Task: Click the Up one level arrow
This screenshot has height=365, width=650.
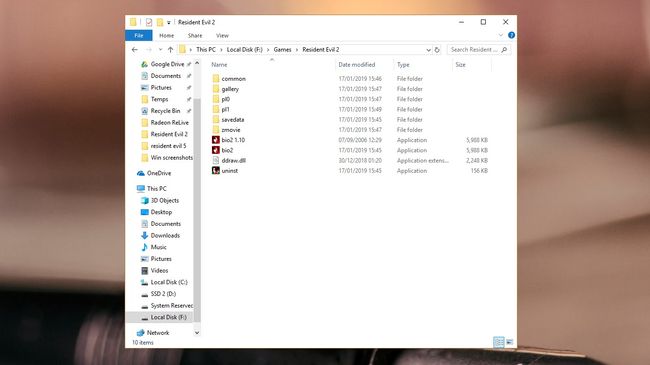Action: [x=170, y=50]
